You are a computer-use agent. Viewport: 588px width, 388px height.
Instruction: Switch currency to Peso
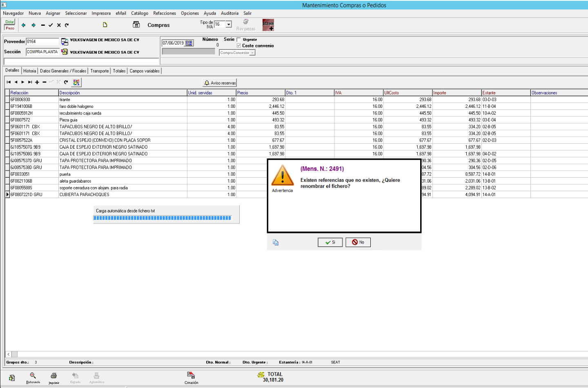[x=10, y=28]
